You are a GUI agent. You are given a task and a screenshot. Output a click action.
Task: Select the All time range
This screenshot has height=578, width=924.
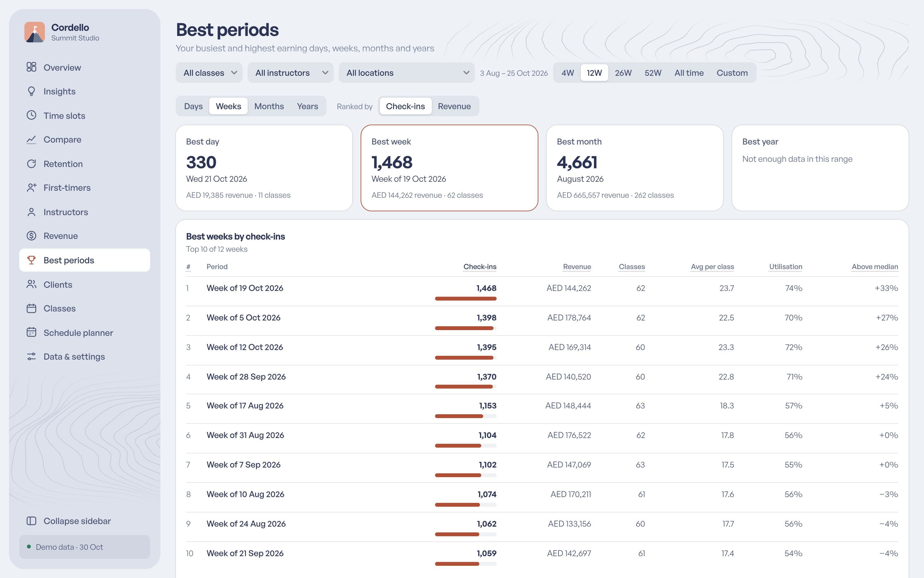click(x=689, y=73)
